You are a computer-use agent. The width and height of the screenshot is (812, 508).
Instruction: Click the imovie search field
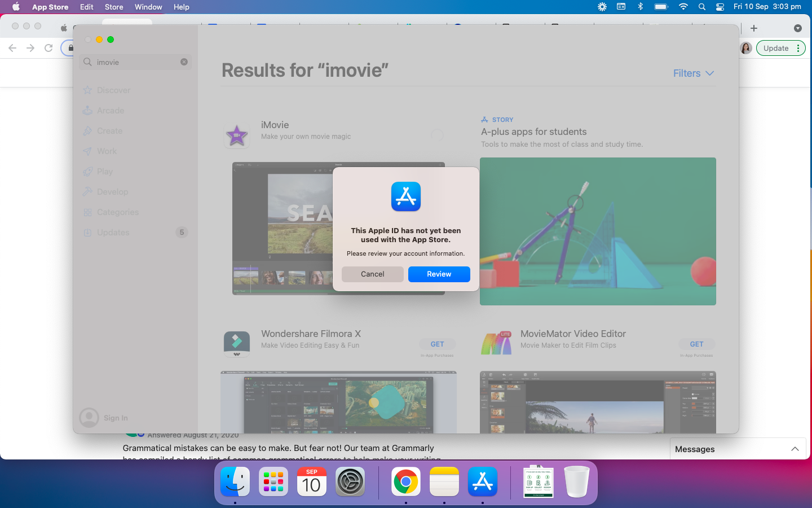(x=135, y=62)
